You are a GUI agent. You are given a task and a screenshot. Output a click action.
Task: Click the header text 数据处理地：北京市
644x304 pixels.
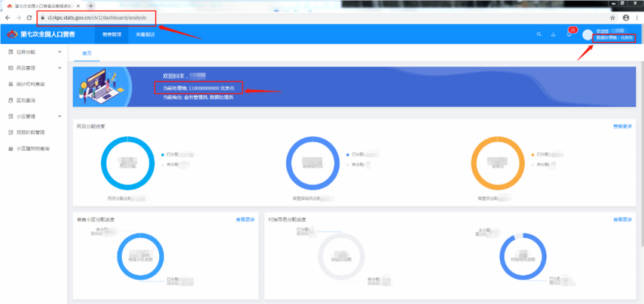tap(614, 38)
